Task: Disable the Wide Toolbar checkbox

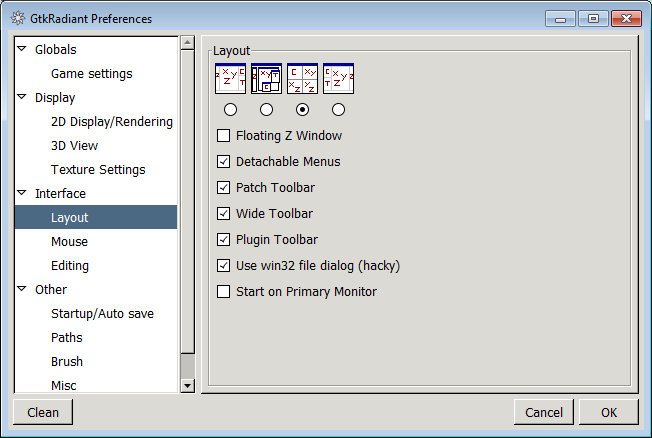Action: (x=223, y=213)
